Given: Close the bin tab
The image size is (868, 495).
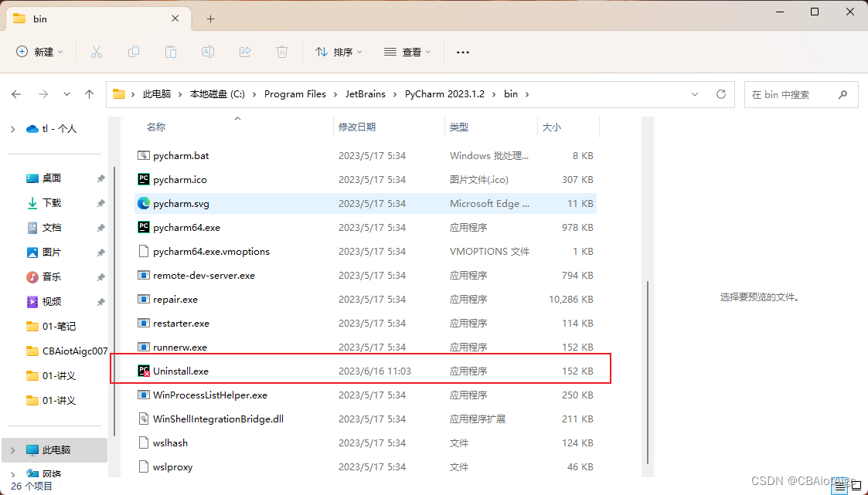Looking at the screenshot, I should click(175, 19).
